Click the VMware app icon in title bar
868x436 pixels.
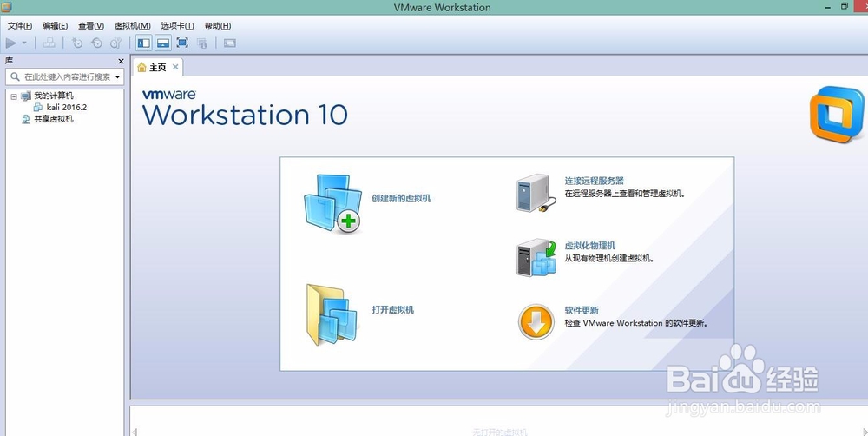(x=7, y=7)
